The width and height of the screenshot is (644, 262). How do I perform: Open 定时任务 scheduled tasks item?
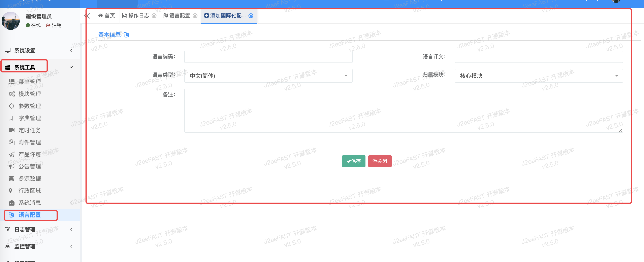coord(30,130)
